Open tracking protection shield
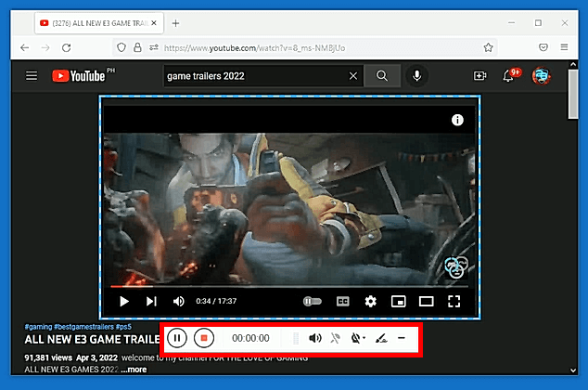 (121, 47)
